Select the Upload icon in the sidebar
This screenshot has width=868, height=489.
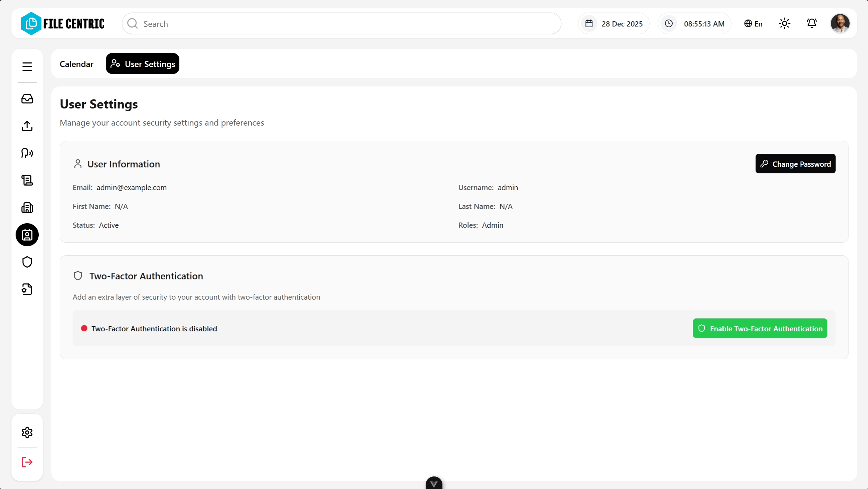(27, 126)
